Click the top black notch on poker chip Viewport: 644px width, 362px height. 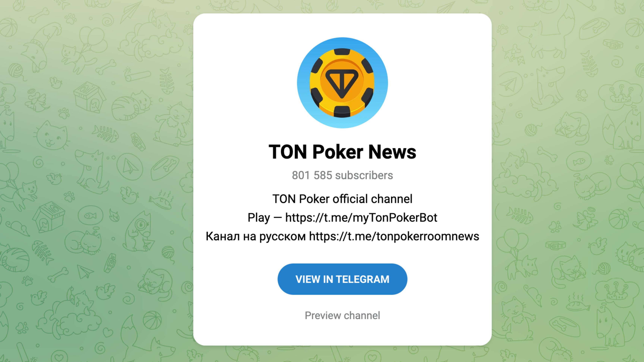pyautogui.click(x=342, y=52)
